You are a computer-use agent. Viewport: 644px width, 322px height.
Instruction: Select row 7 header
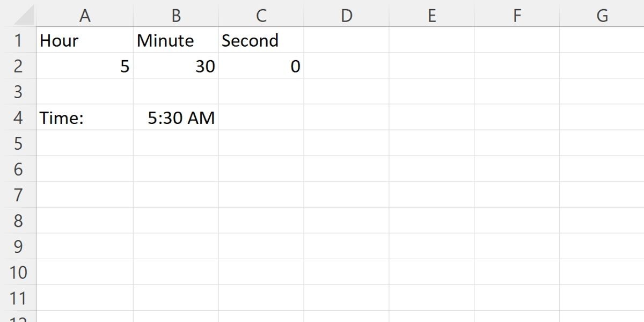coord(18,195)
